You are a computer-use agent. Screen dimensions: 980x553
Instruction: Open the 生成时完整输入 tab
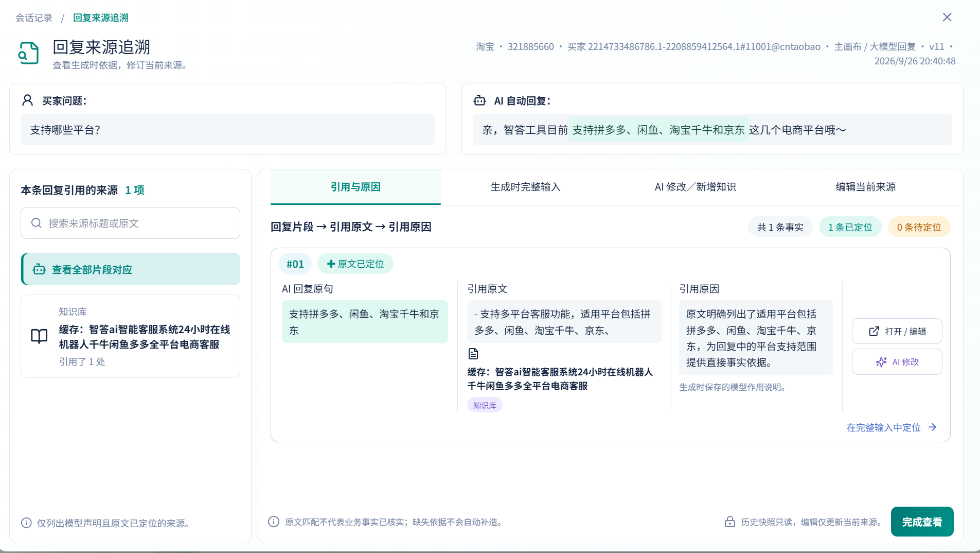[x=525, y=187]
